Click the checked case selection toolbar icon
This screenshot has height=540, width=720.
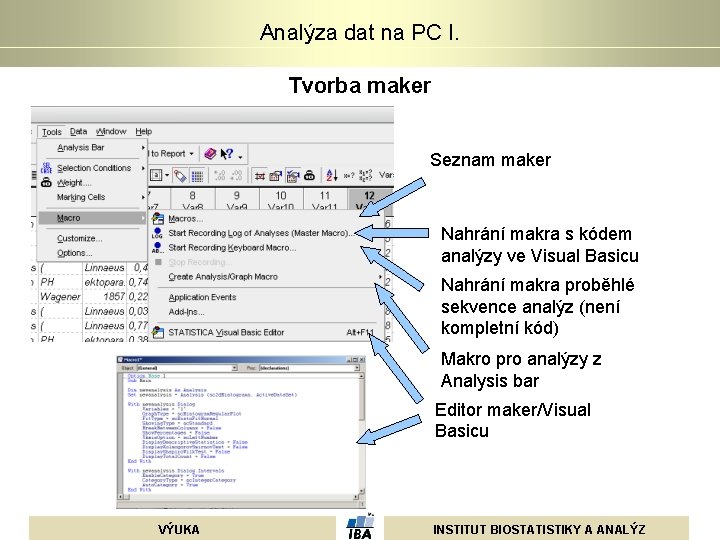pyautogui.click(x=292, y=175)
